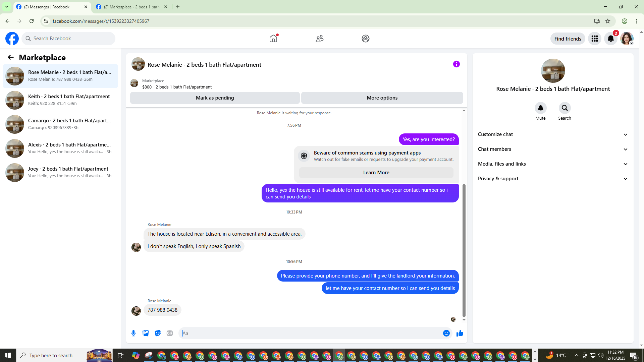The image size is (644, 362).
Task: Click the chat scroll down arrow
Action: (x=464, y=320)
